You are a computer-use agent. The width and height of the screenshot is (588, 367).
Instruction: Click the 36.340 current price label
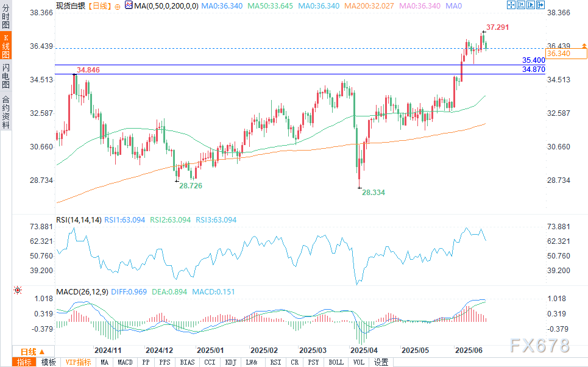tap(558, 54)
